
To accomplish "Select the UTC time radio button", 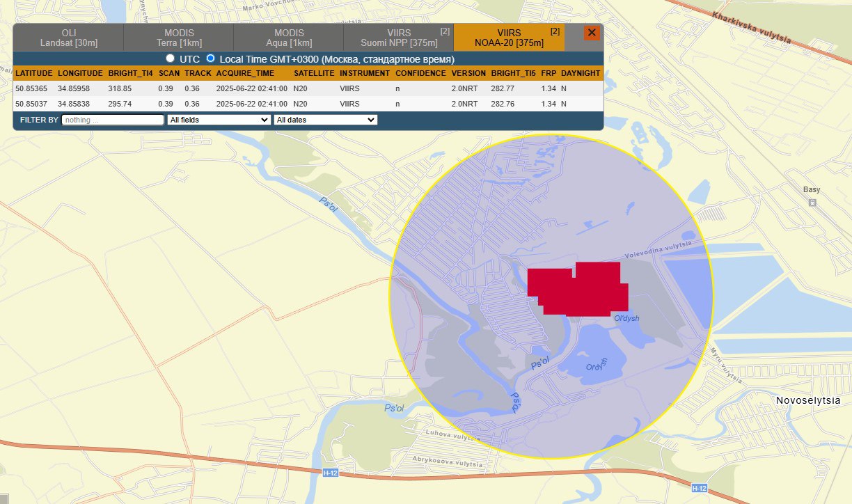I will [x=170, y=59].
